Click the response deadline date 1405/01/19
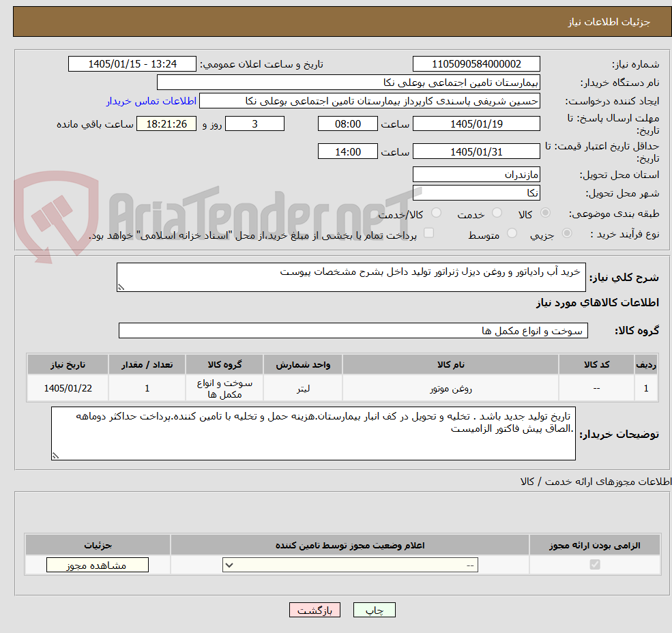Image resolution: width=672 pixels, height=633 pixels. (x=476, y=124)
